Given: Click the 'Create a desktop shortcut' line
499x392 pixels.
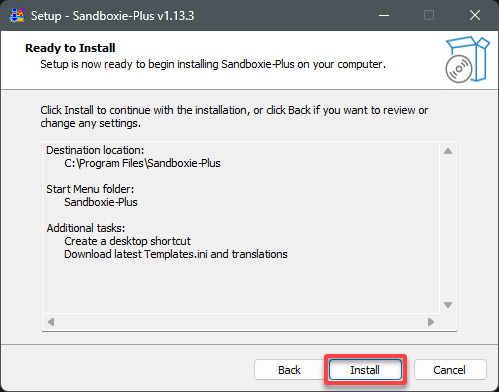Looking at the screenshot, I should (x=127, y=241).
